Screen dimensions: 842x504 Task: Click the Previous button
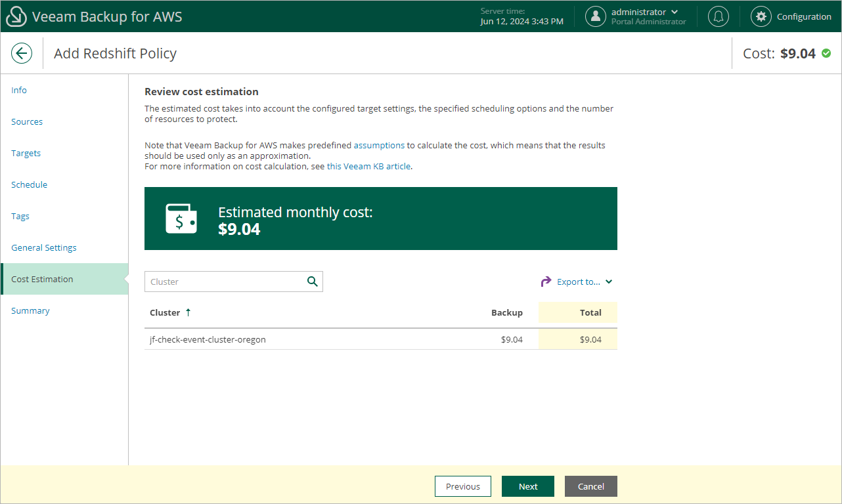(x=463, y=486)
